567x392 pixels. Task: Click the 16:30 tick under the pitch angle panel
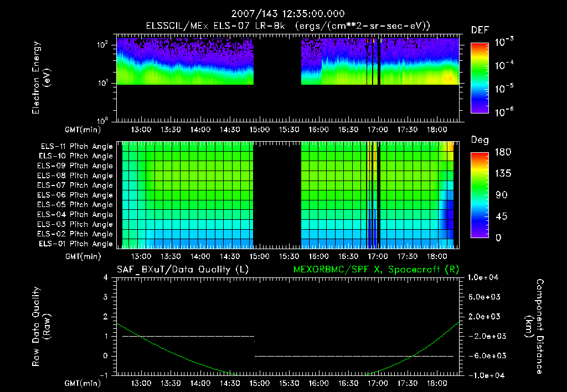point(348,256)
